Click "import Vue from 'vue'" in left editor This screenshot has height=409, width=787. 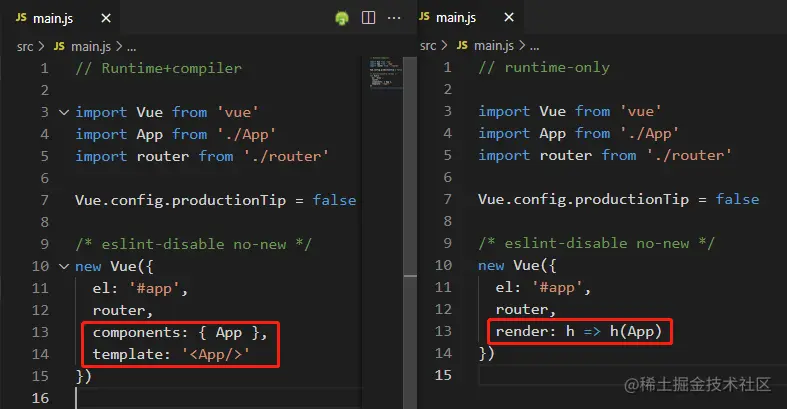[167, 112]
